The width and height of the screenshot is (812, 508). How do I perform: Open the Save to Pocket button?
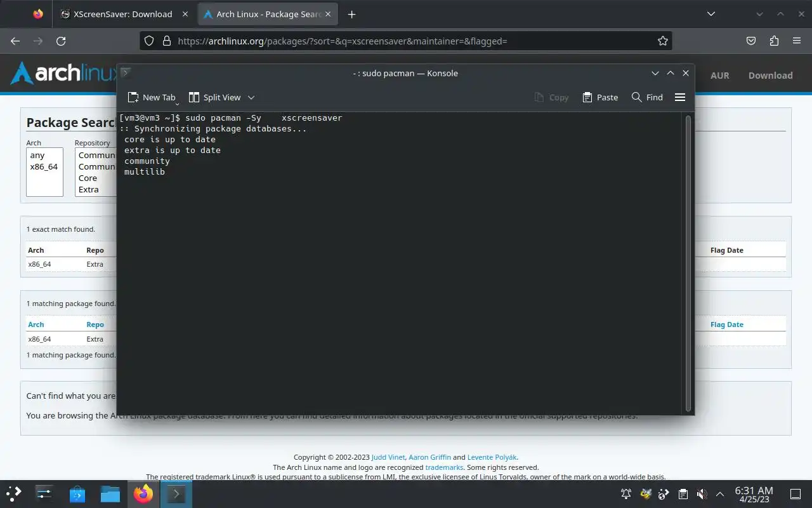coord(751,41)
